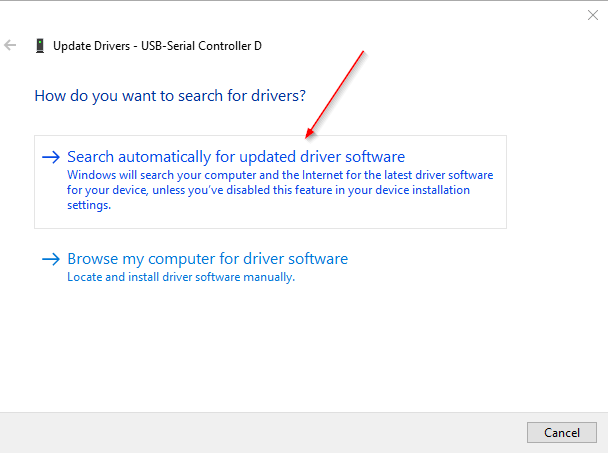Click the words "USB-Serial Controller D" in the title

point(208,46)
